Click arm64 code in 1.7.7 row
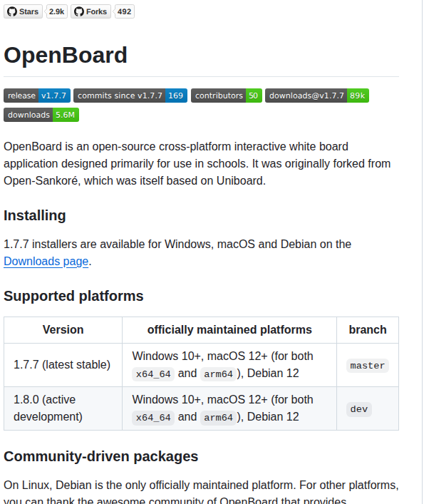424x504 pixels. (x=218, y=374)
